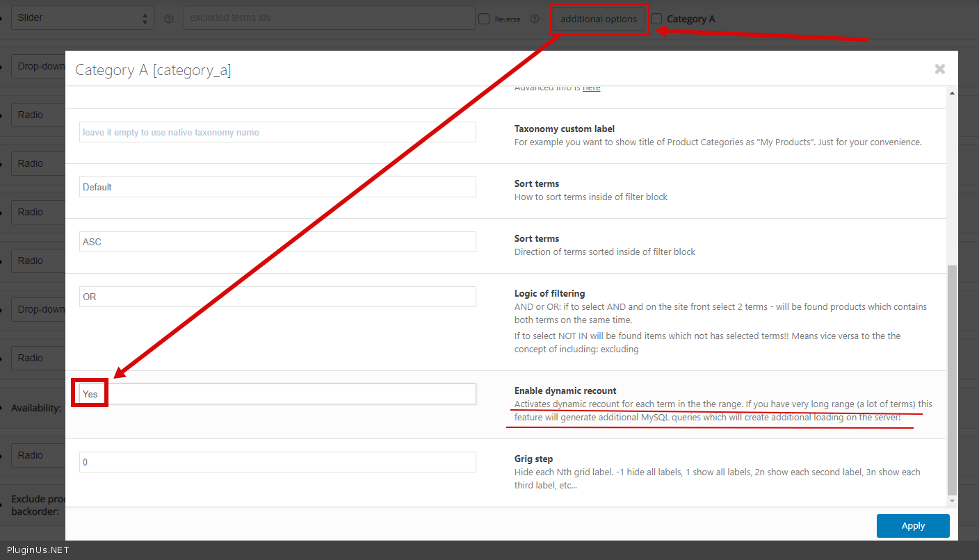
Task: Follow the advanced info here link
Action: (591, 88)
